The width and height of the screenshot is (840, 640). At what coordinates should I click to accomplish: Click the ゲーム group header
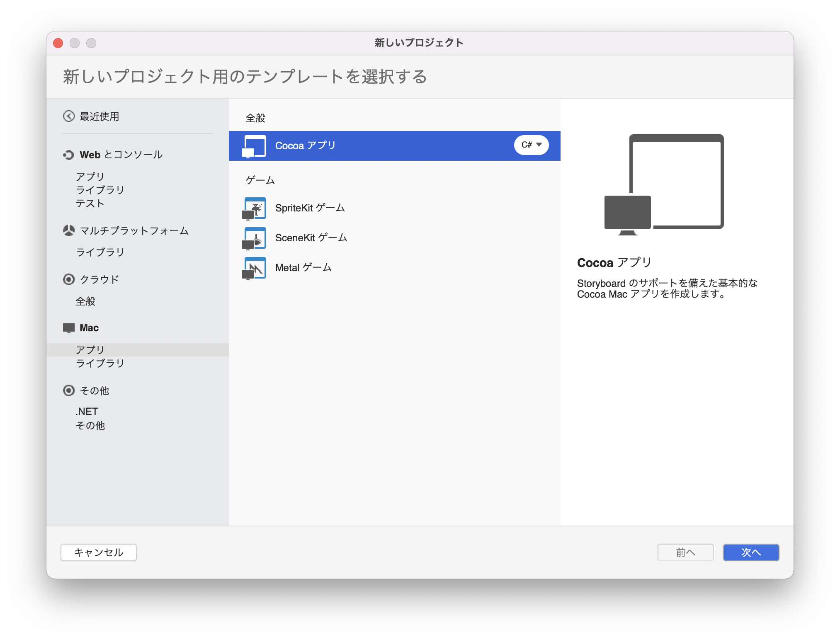click(260, 180)
